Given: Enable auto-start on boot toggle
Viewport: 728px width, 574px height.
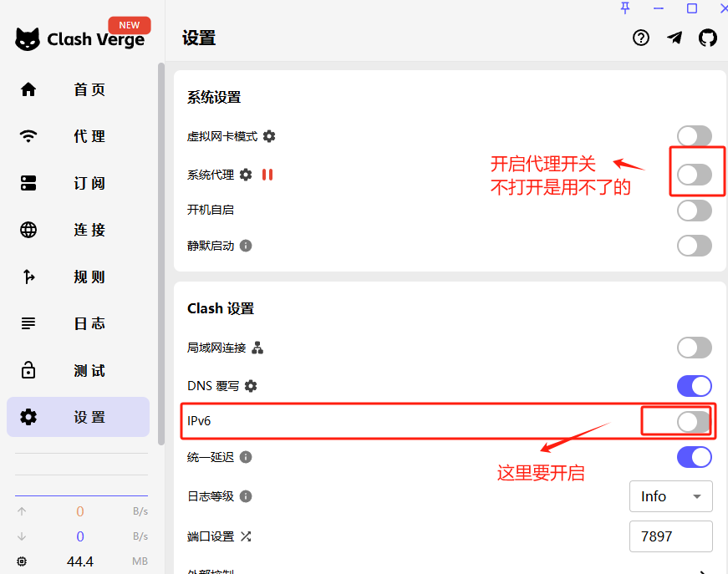Looking at the screenshot, I should pyautogui.click(x=694, y=211).
